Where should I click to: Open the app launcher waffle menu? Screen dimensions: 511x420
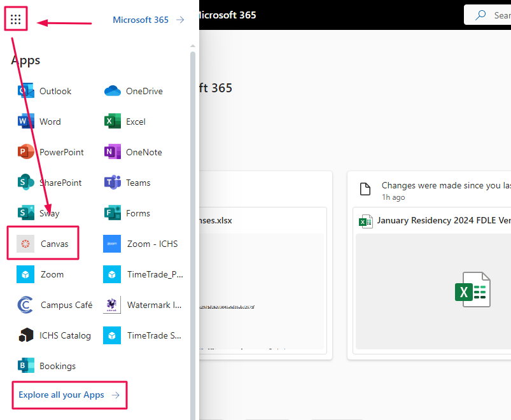(15, 18)
